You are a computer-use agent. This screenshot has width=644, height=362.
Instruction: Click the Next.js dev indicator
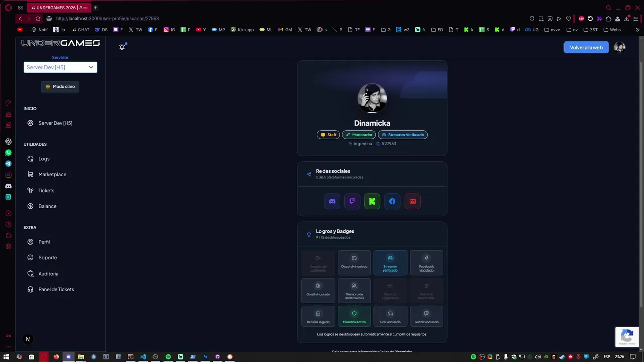click(x=28, y=339)
